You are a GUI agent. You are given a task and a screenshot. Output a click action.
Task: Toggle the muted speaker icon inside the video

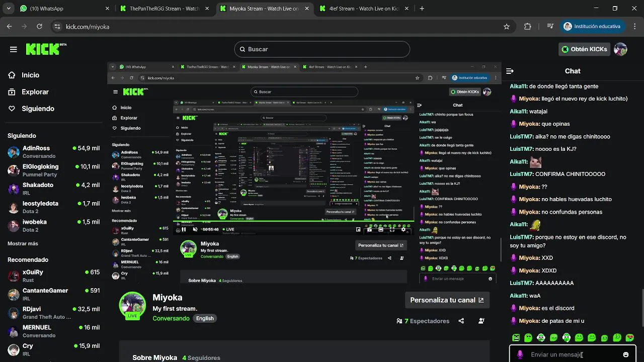point(195,229)
